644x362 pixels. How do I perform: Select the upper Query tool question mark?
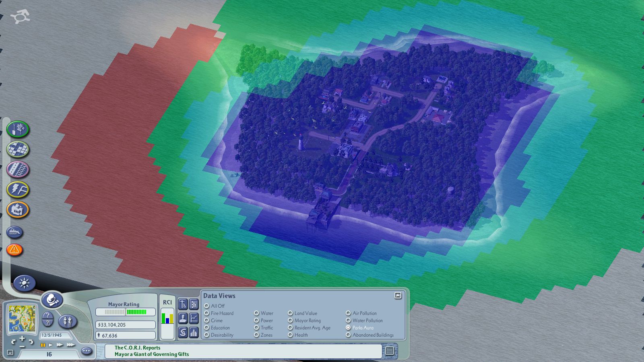[x=47, y=315]
